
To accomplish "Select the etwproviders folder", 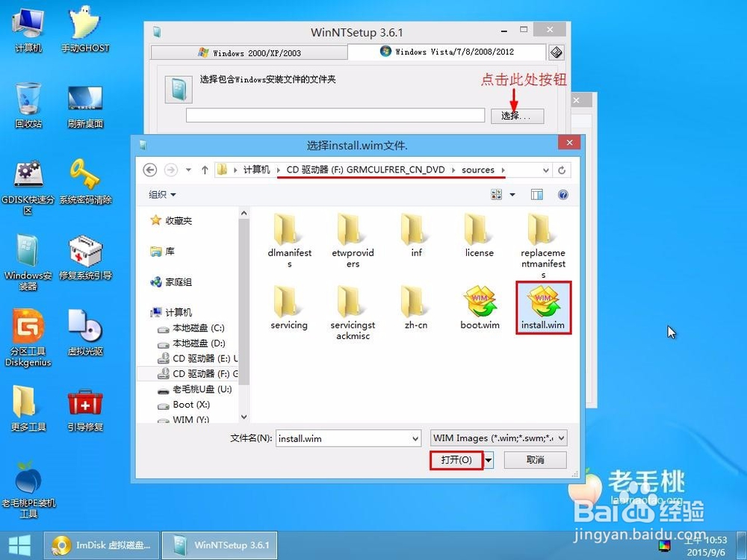I will pyautogui.click(x=353, y=240).
